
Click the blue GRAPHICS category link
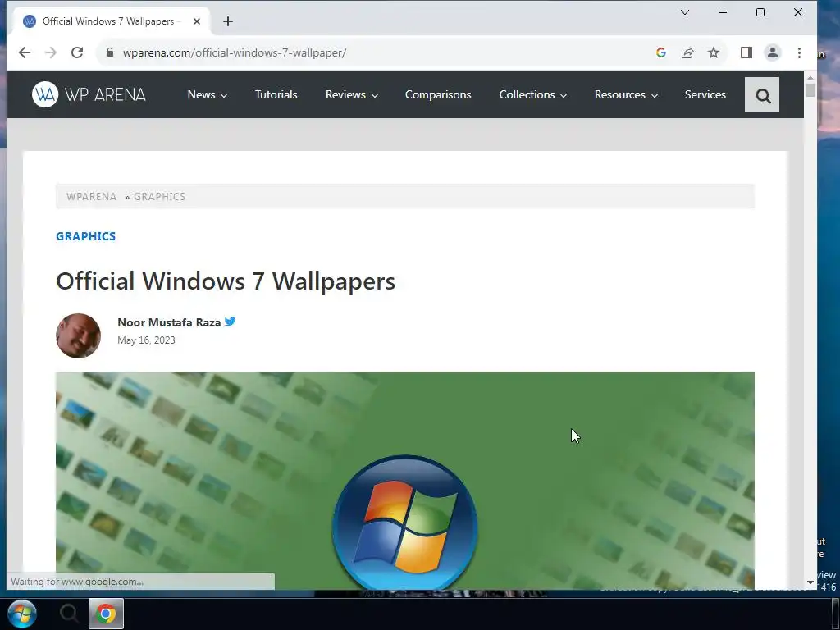click(85, 236)
